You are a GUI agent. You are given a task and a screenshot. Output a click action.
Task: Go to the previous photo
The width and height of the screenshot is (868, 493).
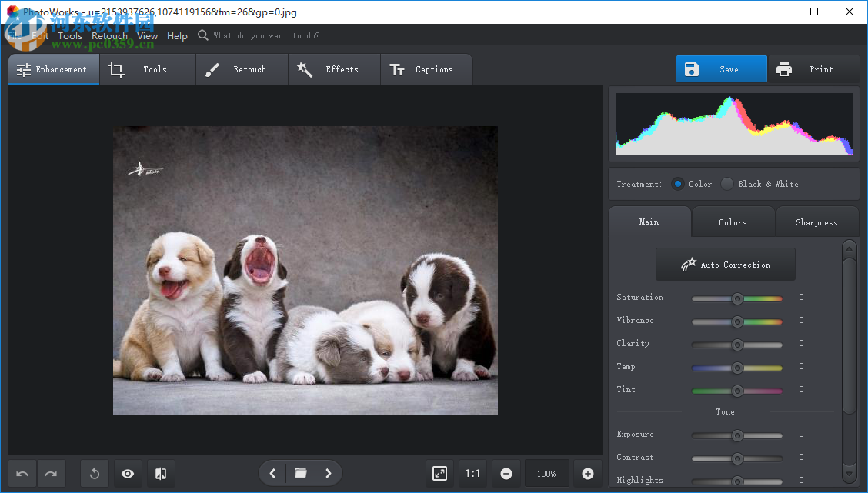click(x=272, y=473)
